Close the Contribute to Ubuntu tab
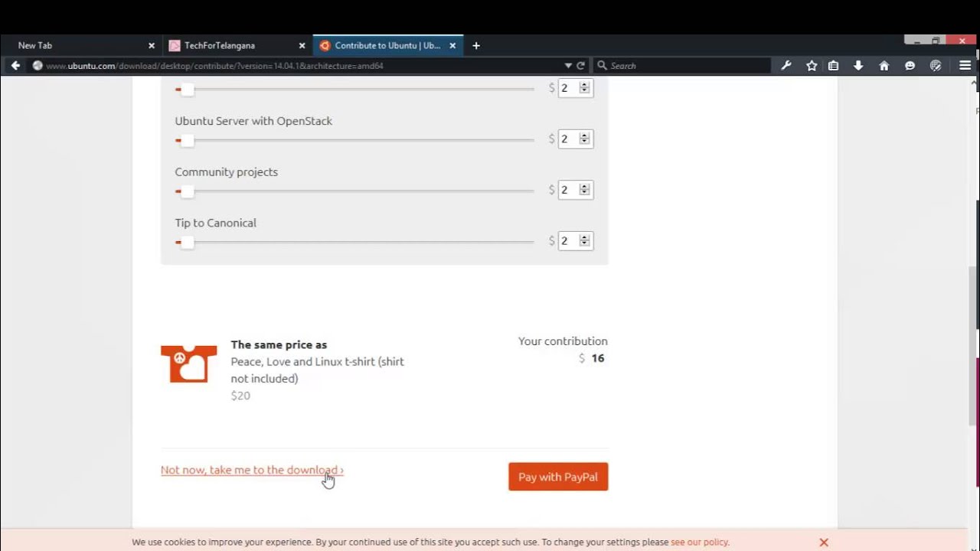Image resolution: width=980 pixels, height=551 pixels. (452, 46)
